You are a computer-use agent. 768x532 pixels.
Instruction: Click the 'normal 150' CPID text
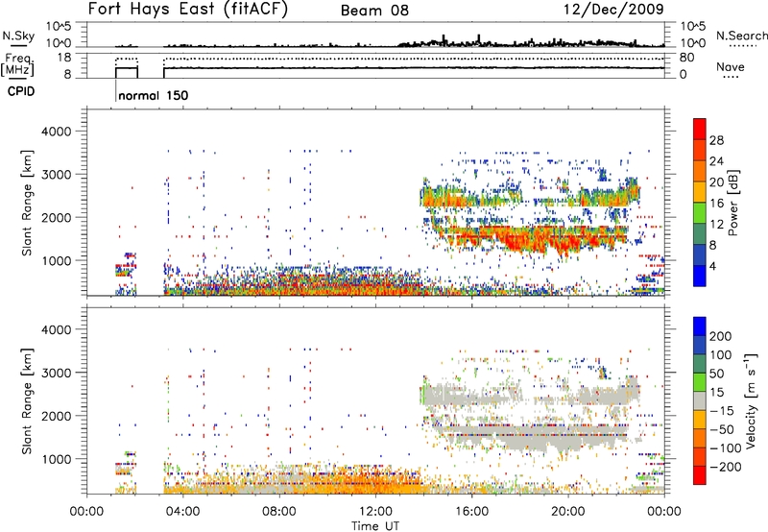click(154, 95)
